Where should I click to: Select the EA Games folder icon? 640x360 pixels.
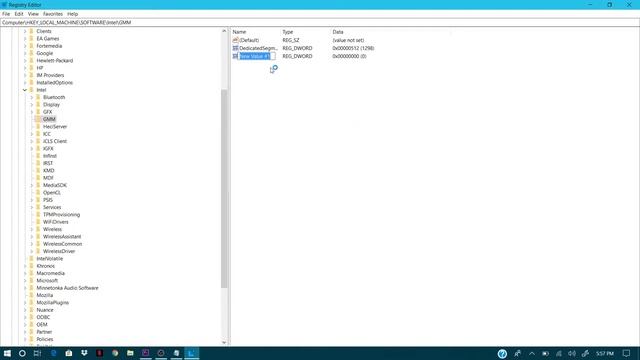tap(31, 38)
